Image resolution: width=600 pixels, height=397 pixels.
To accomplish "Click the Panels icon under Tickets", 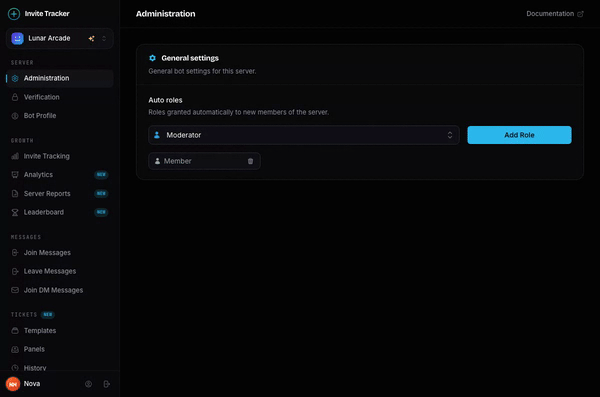I will (x=15, y=349).
